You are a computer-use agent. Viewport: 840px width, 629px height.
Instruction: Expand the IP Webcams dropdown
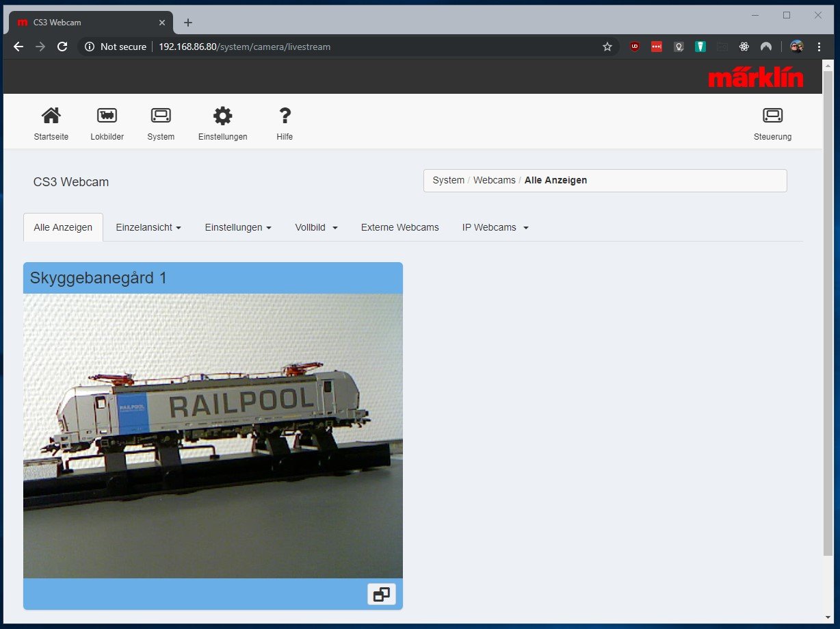point(495,227)
